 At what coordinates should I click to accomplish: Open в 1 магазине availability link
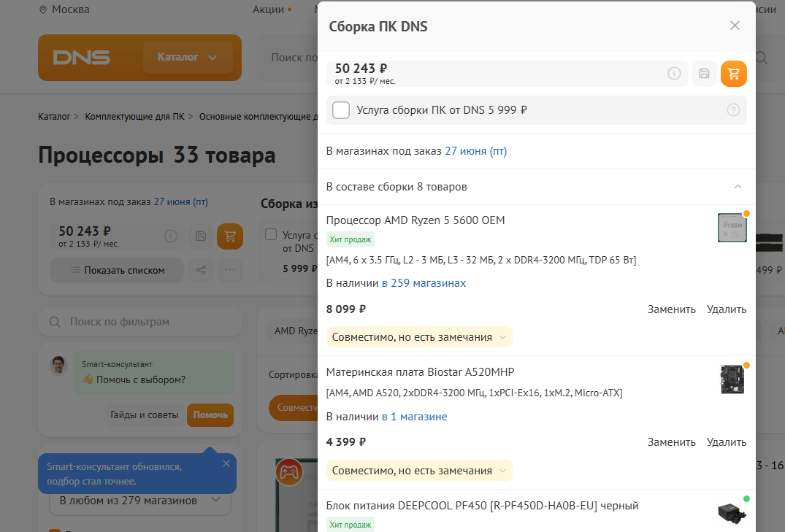414,417
